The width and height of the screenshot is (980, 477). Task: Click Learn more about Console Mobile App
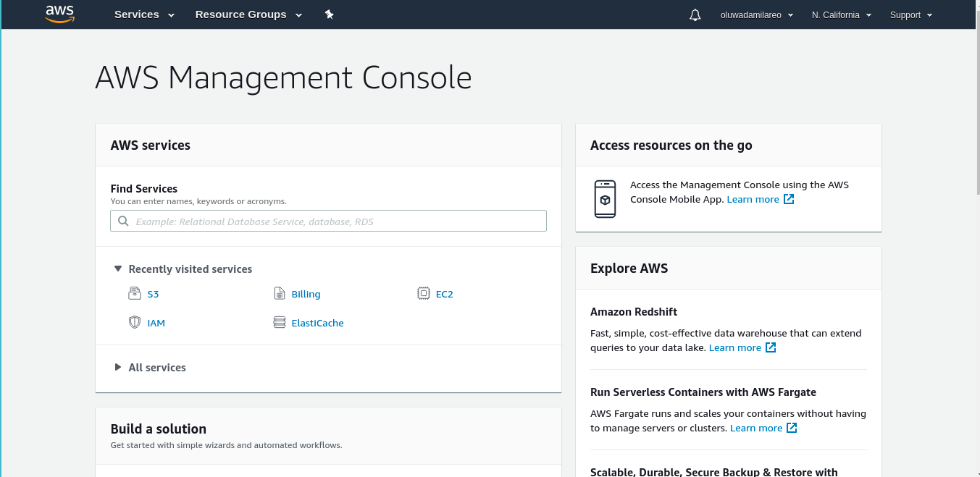click(753, 199)
